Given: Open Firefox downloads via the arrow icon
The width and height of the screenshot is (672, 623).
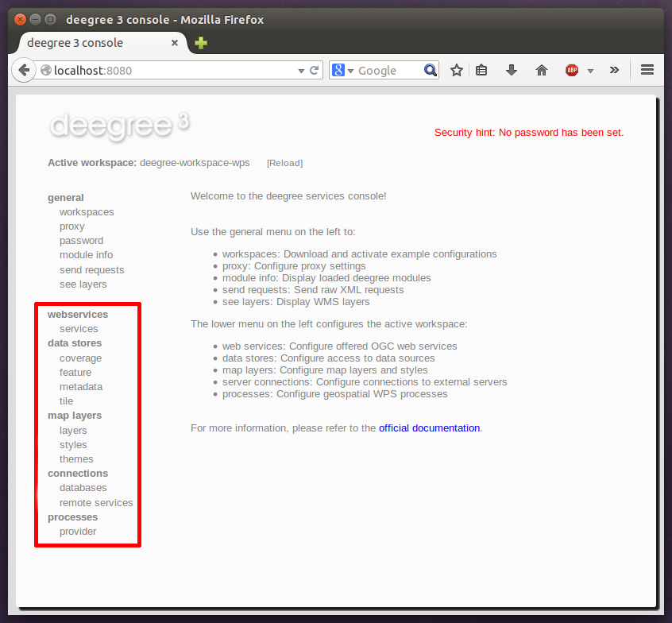Looking at the screenshot, I should point(511,70).
